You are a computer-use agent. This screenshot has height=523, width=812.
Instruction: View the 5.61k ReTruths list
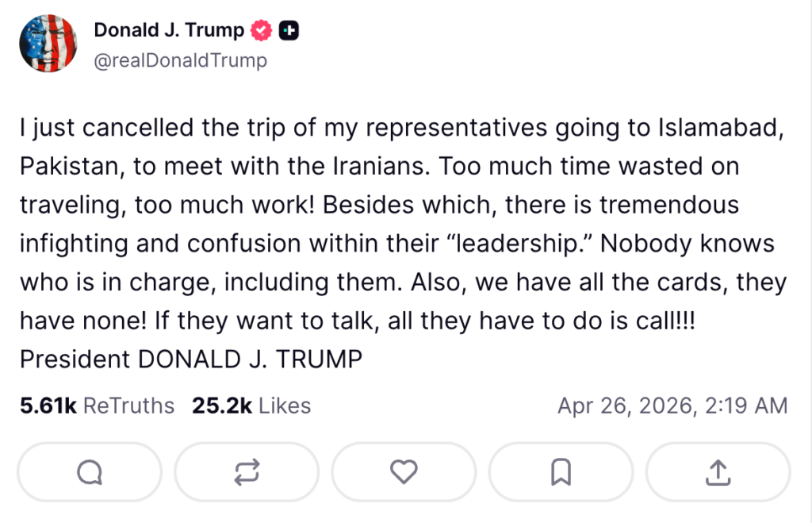point(97,406)
